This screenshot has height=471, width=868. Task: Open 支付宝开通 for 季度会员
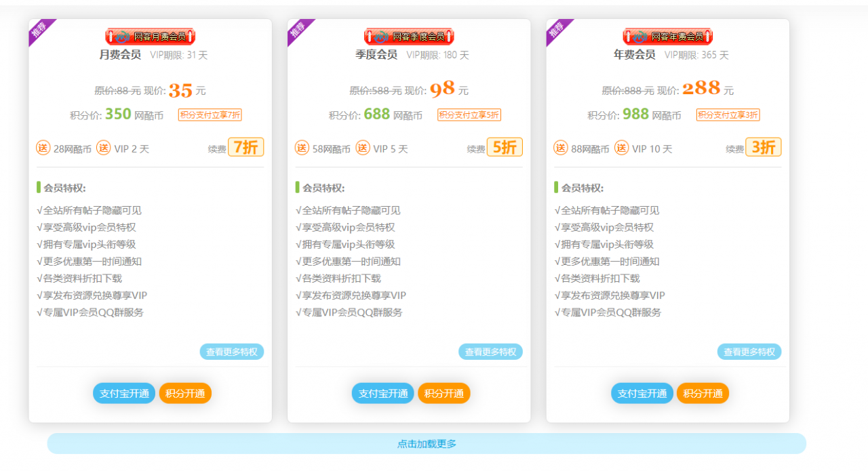click(383, 393)
